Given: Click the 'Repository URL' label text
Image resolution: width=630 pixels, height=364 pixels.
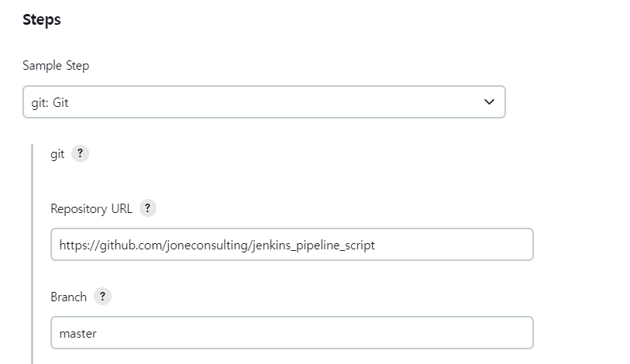Looking at the screenshot, I should point(91,209).
